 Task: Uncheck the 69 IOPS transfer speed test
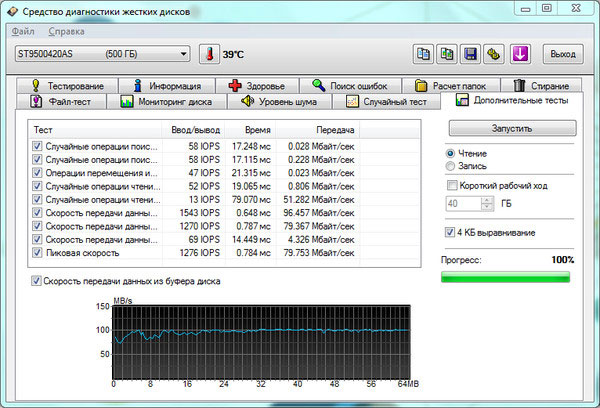coord(37,239)
